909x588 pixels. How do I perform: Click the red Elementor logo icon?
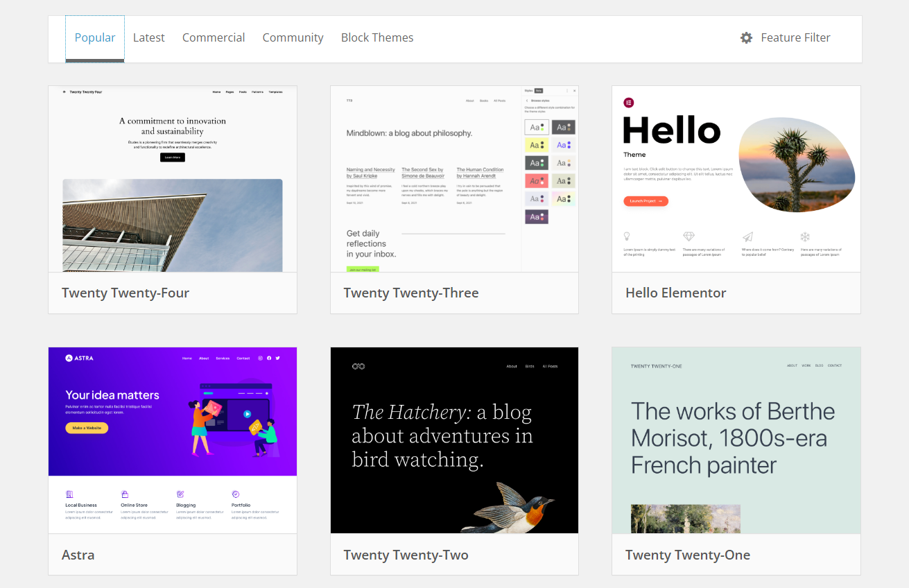[629, 103]
